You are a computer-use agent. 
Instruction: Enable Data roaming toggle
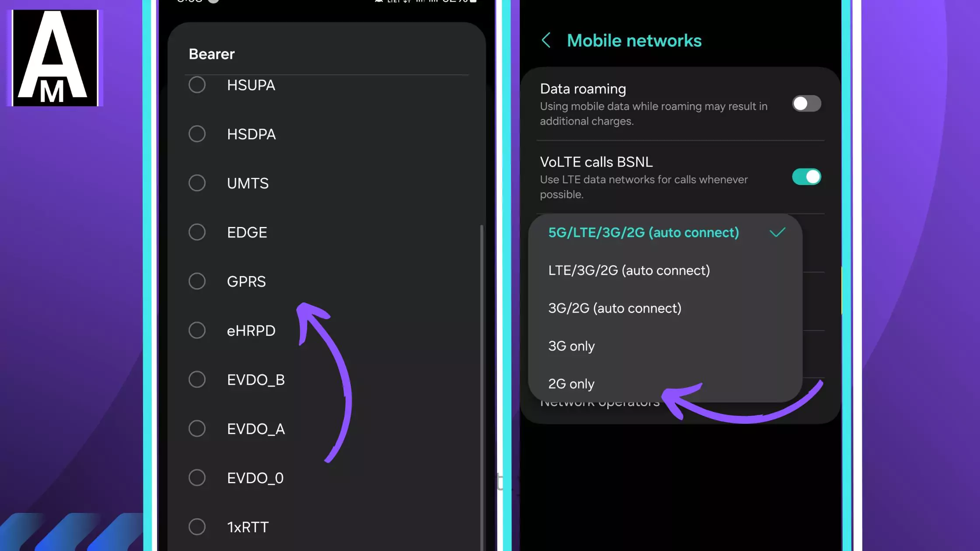(x=806, y=104)
